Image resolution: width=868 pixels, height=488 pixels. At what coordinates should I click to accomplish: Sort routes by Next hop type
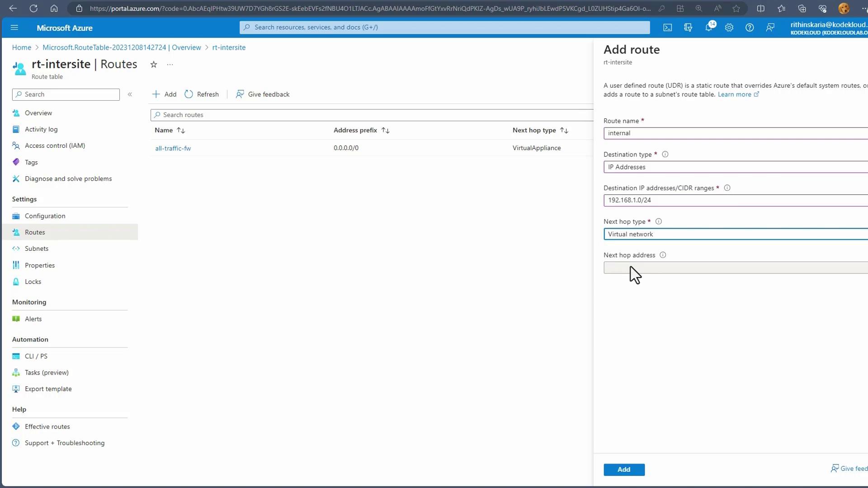(x=564, y=131)
